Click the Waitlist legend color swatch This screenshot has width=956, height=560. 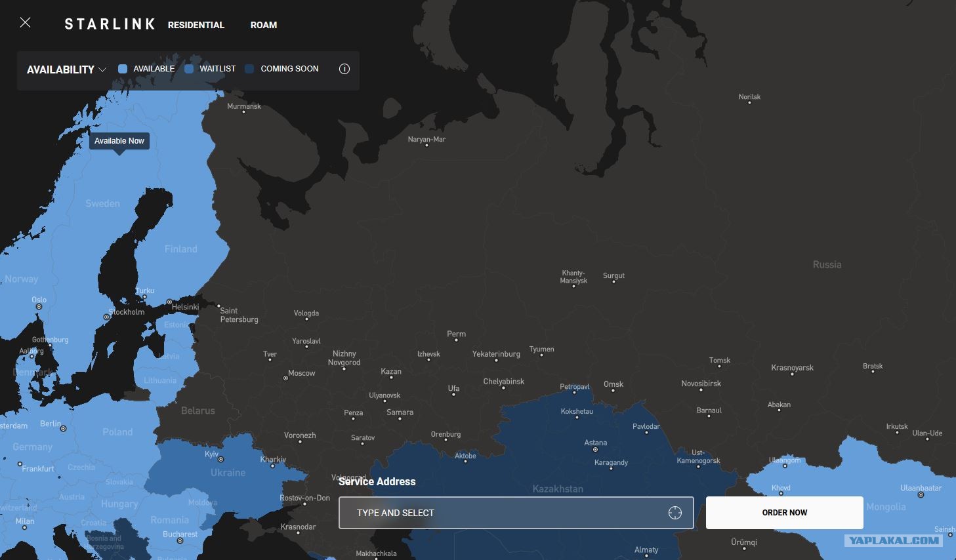click(189, 69)
